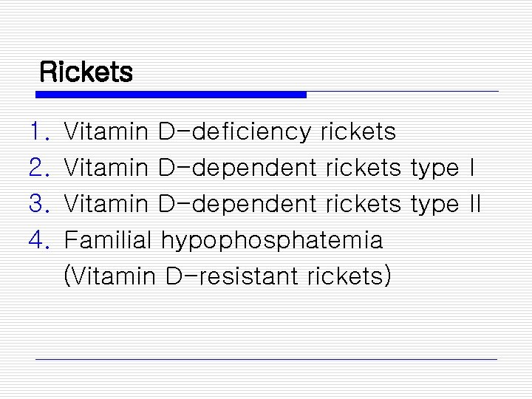Click "type I" ending the second item
The height and width of the screenshot is (399, 532).
pos(443,168)
